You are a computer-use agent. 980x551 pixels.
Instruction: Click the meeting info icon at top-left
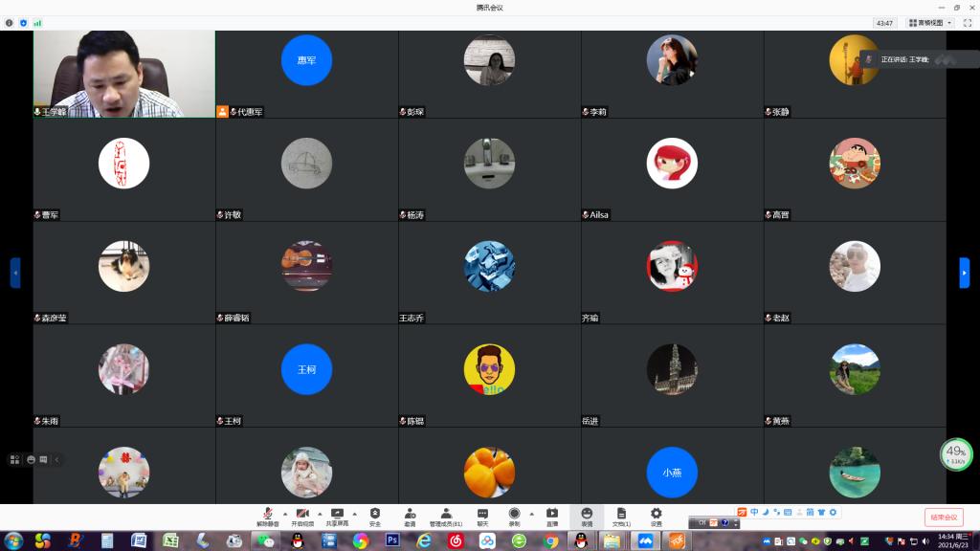coord(10,22)
